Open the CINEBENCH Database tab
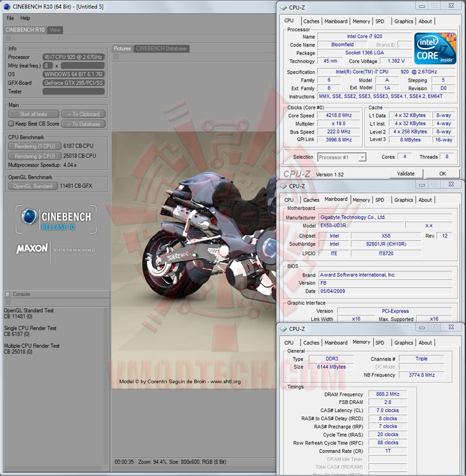Screen dimensions: 466x476 point(161,49)
